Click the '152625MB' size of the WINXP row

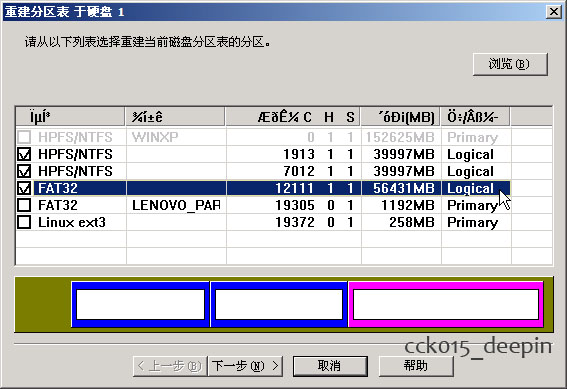tap(400, 137)
